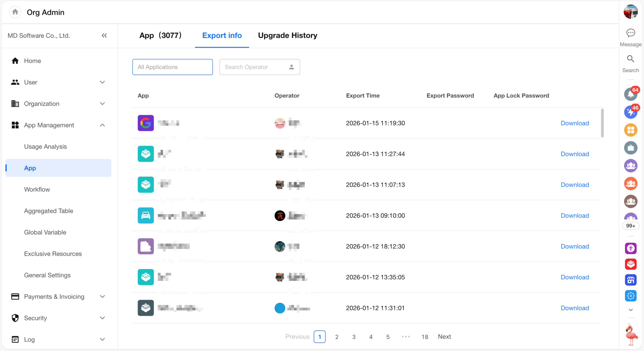This screenshot has width=644, height=351.
Task: Click the orange grid apps icon
Action: pos(630,130)
